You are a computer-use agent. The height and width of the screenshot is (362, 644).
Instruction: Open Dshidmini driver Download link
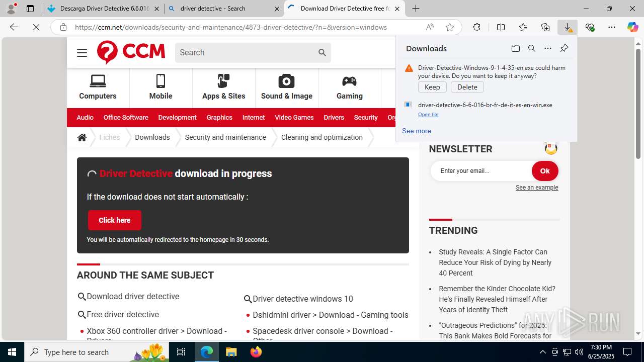point(331,315)
